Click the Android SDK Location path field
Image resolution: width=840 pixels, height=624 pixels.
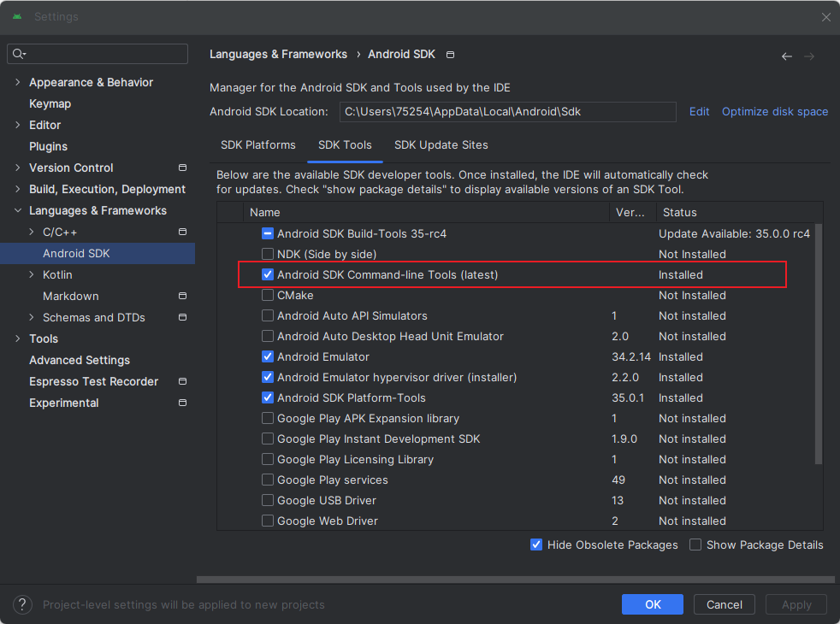point(507,112)
